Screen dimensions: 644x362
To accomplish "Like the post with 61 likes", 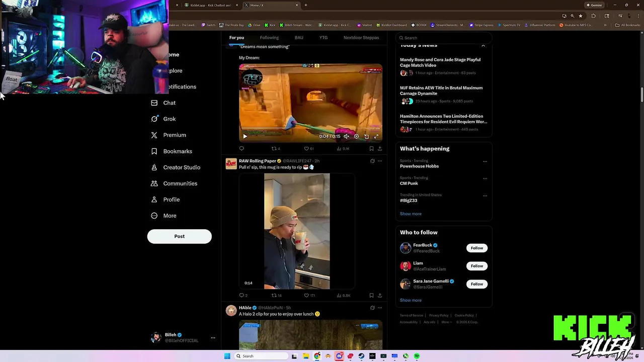I will [x=308, y=148].
